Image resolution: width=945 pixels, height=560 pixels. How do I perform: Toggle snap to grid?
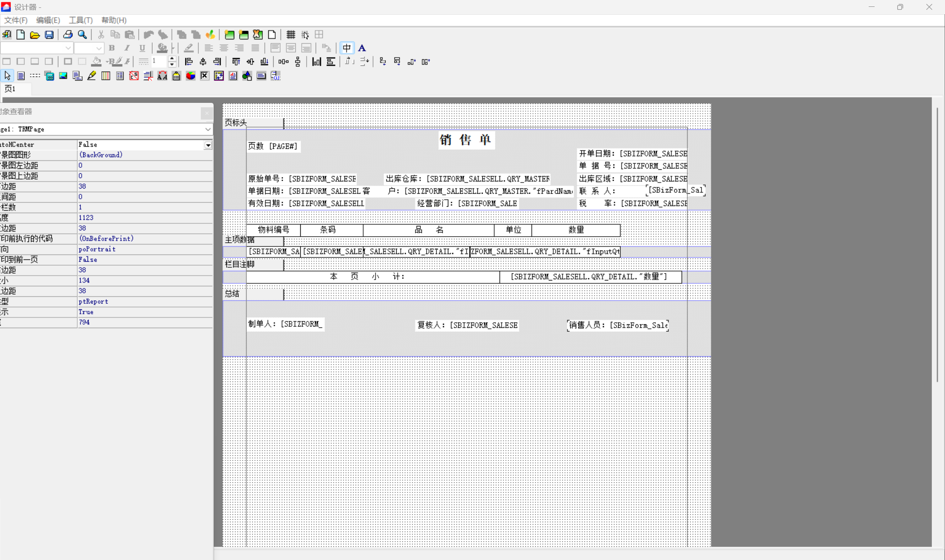305,34
